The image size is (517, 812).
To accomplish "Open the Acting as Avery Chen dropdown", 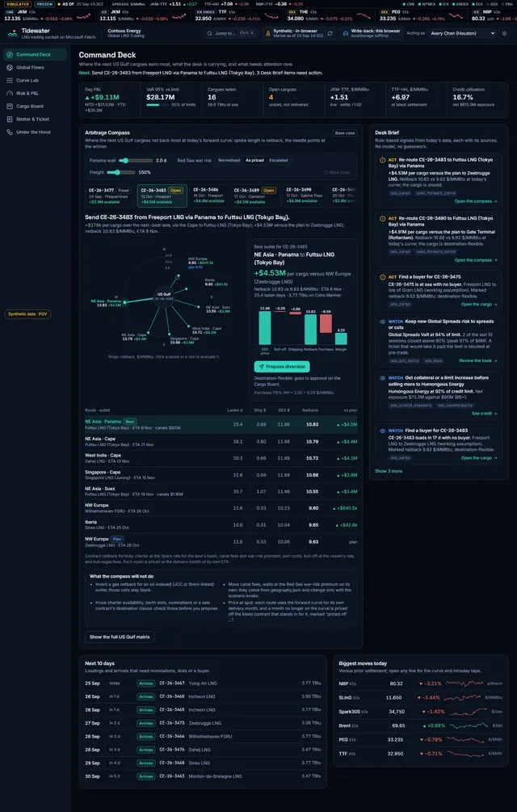I will pyautogui.click(x=462, y=33).
